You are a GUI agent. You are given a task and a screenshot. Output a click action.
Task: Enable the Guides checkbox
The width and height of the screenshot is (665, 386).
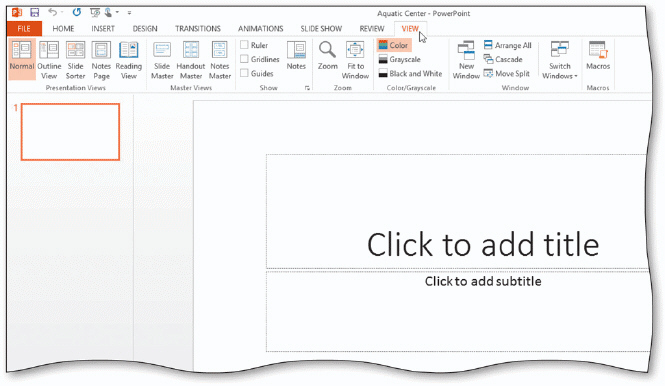click(244, 73)
